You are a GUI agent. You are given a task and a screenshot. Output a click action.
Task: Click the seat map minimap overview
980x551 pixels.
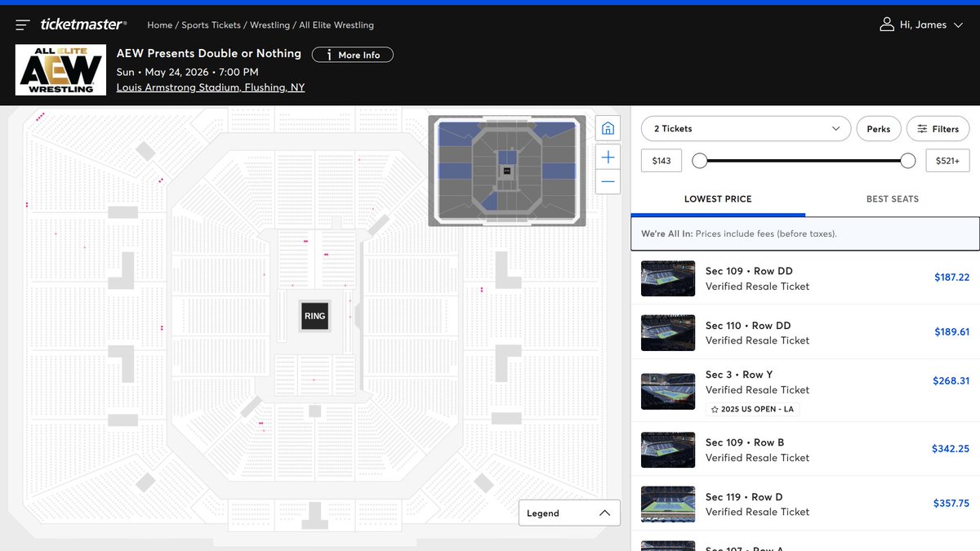[506, 171]
